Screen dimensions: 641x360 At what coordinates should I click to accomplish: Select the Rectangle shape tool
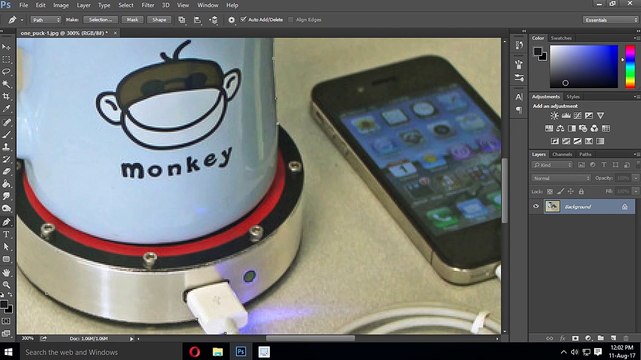[x=6, y=259]
